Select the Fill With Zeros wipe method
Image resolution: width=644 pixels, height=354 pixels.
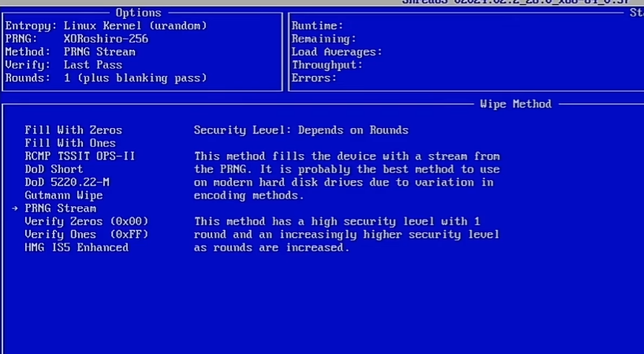(73, 130)
